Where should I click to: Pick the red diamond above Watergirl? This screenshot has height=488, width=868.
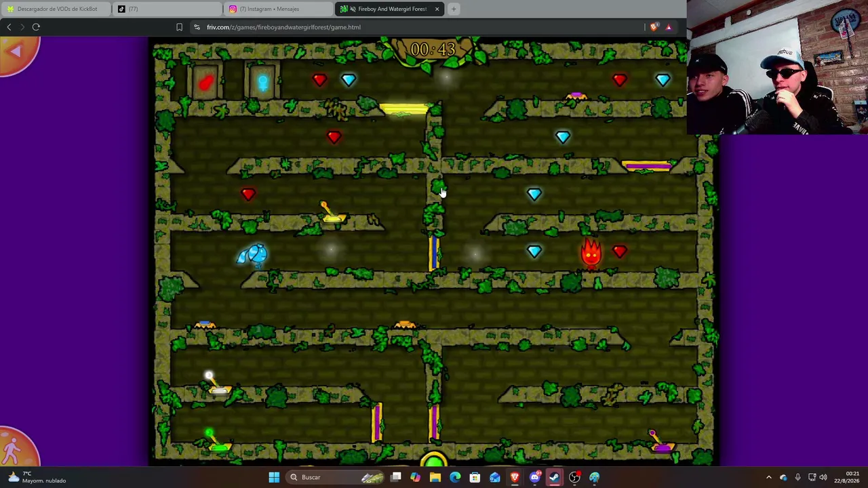click(x=248, y=195)
